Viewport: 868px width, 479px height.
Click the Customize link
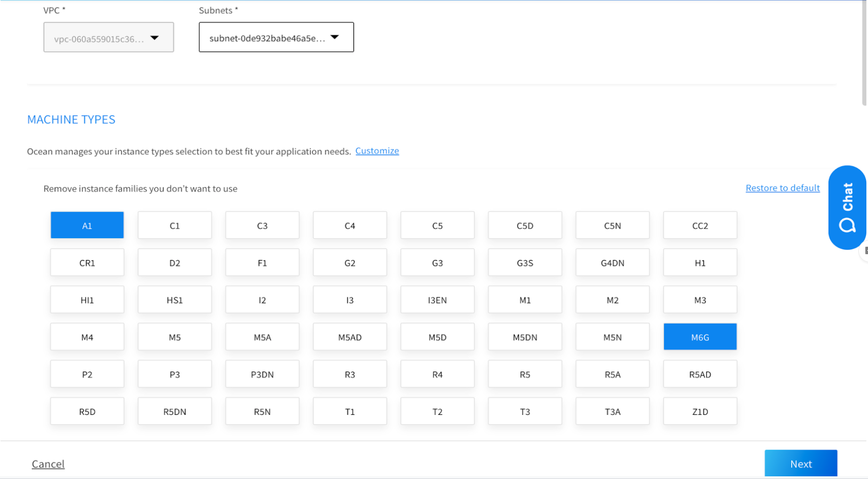[x=377, y=151]
